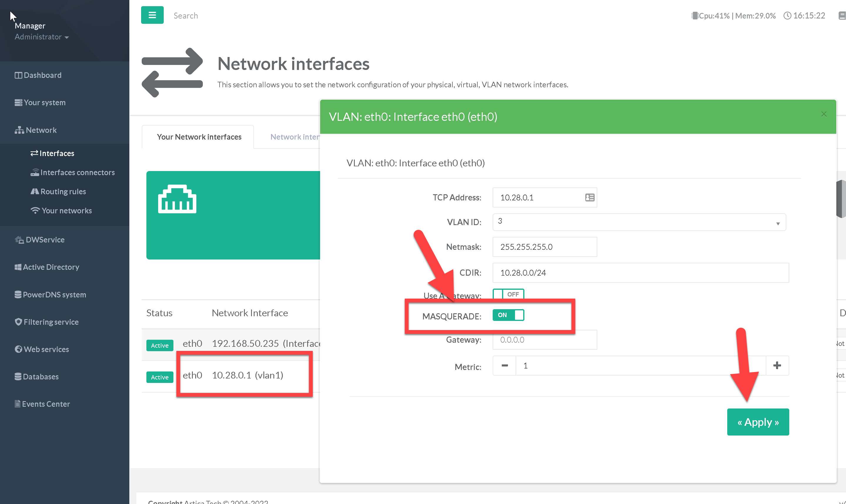Screen dimensions: 846x504
Task: Open Routing rules from the sidebar
Action: tap(63, 192)
